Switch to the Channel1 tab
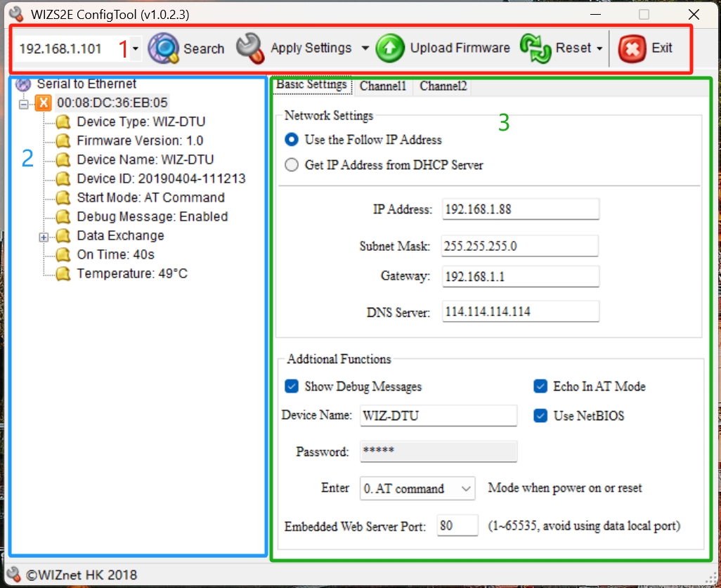 [383, 86]
